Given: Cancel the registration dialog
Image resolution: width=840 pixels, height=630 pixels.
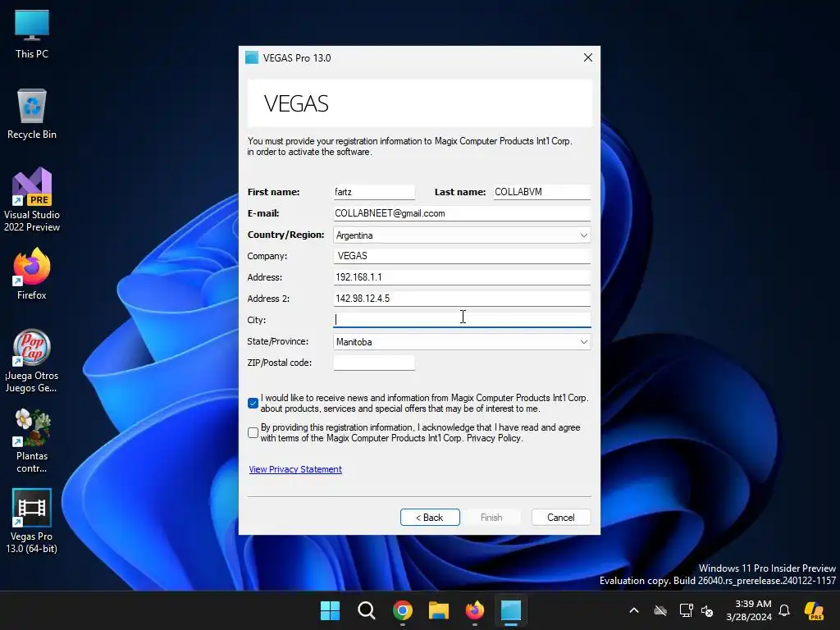Looking at the screenshot, I should point(561,518).
